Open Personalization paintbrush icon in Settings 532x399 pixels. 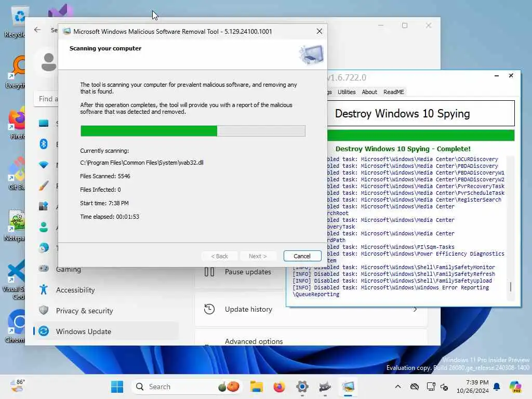click(44, 185)
